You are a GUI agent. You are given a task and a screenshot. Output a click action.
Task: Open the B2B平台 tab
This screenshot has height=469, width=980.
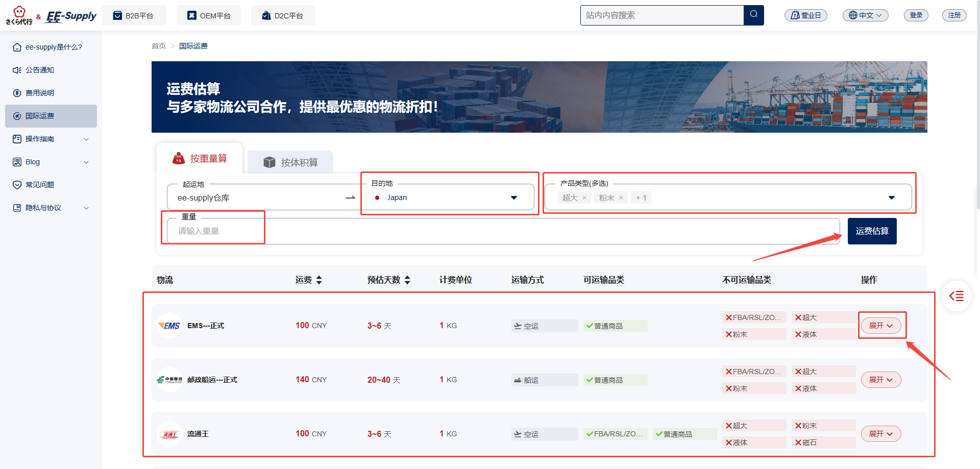click(134, 15)
